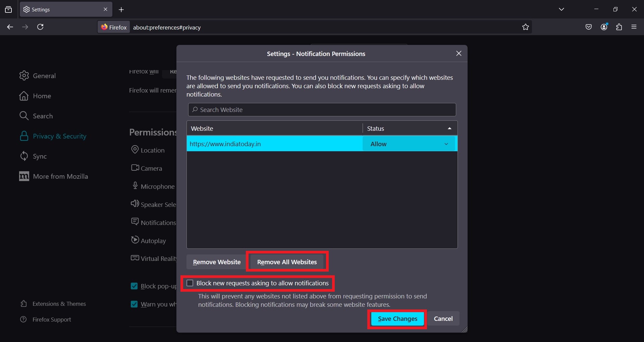Click the Search magnifier icon in sidebar
Viewport: 644px width, 342px height.
(24, 116)
